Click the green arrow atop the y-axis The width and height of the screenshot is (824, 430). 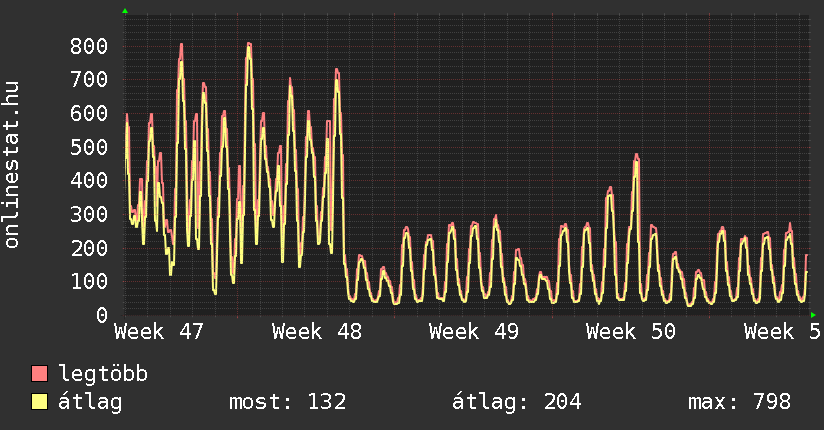(125, 11)
